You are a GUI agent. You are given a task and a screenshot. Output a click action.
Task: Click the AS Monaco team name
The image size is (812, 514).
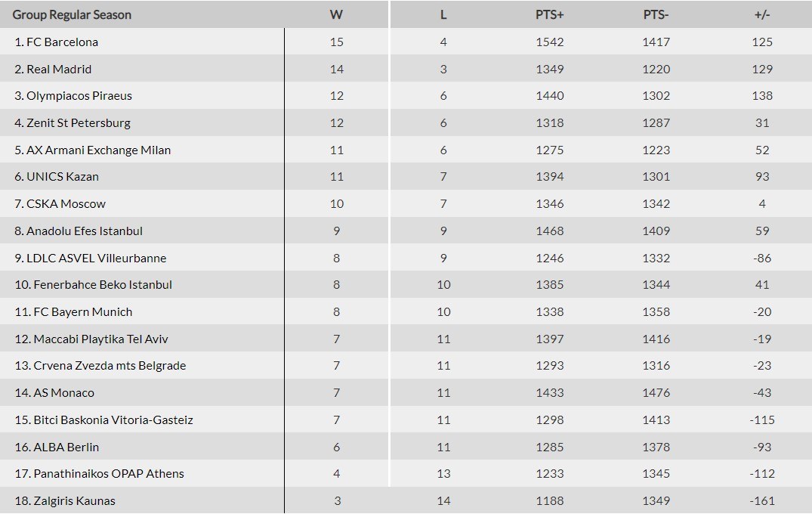(63, 393)
